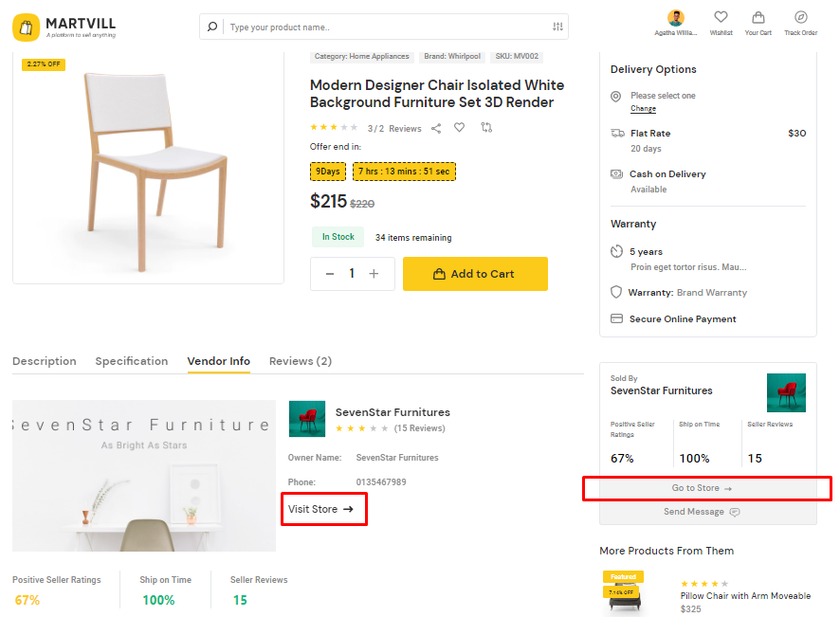Screen dimensions: 840x617
Task: Decrease quantity with minus button
Action: (x=330, y=273)
